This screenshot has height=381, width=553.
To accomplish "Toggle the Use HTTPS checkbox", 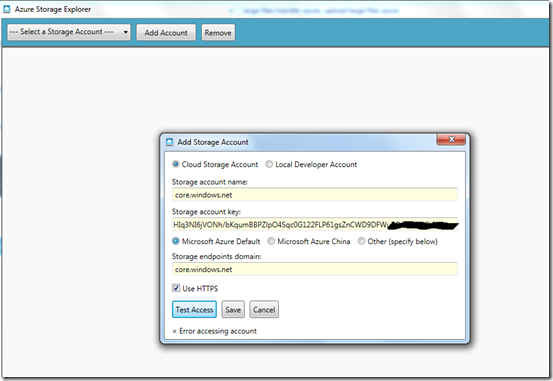I will (176, 288).
